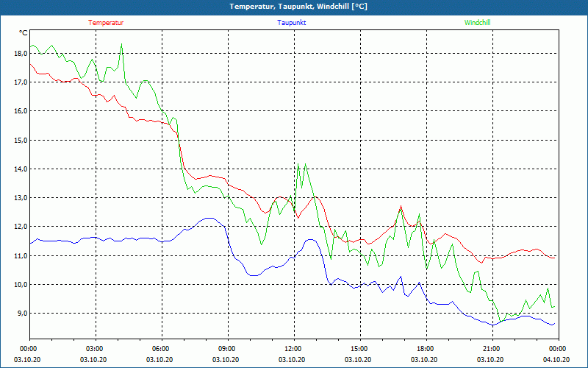Image resolution: width=588 pixels, height=368 pixels.
Task: Click the 11,0 value on y-axis
Action: point(21,255)
